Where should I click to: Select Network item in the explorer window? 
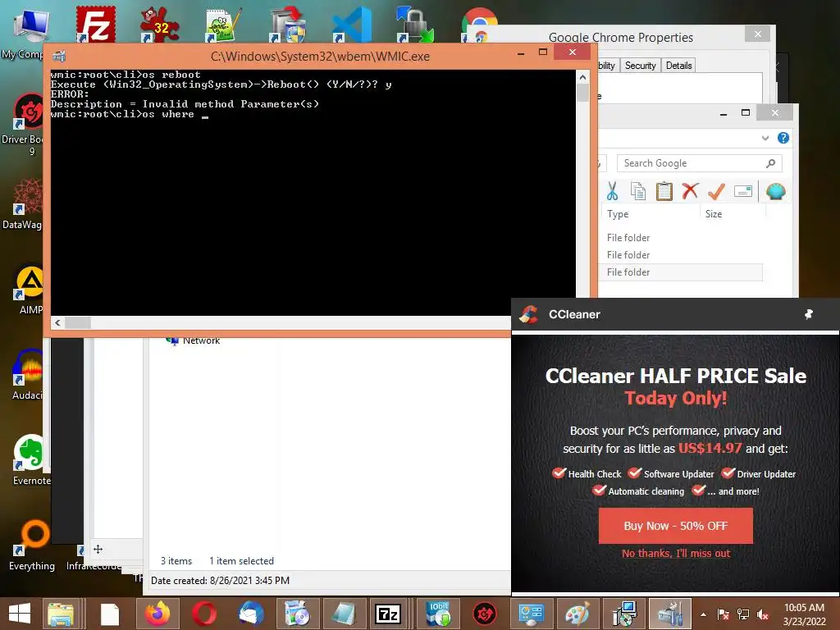pyautogui.click(x=193, y=340)
